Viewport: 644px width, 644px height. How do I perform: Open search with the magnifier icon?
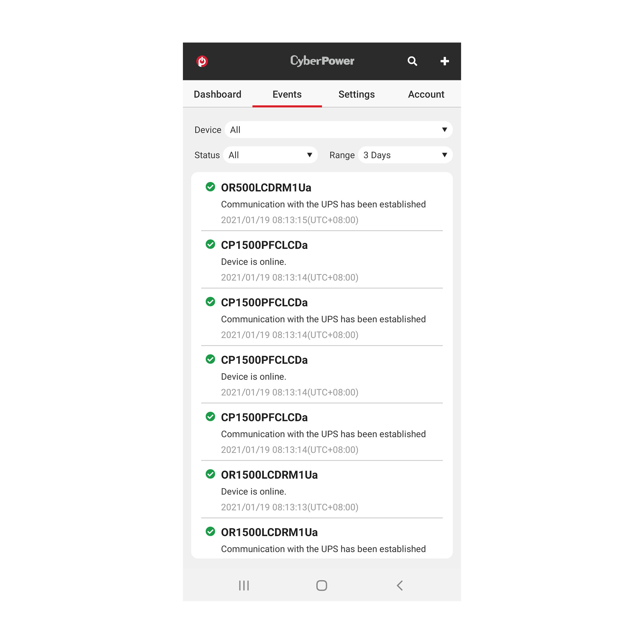[412, 61]
